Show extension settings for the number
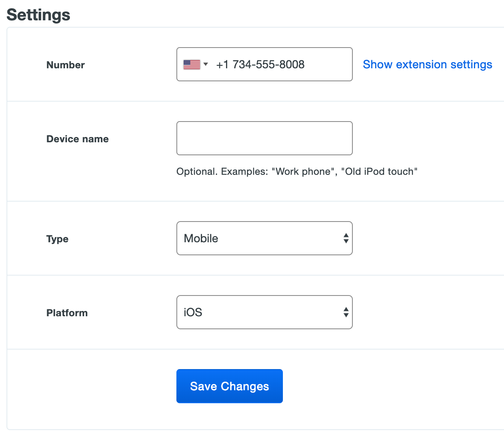This screenshot has height=439, width=504. point(427,64)
